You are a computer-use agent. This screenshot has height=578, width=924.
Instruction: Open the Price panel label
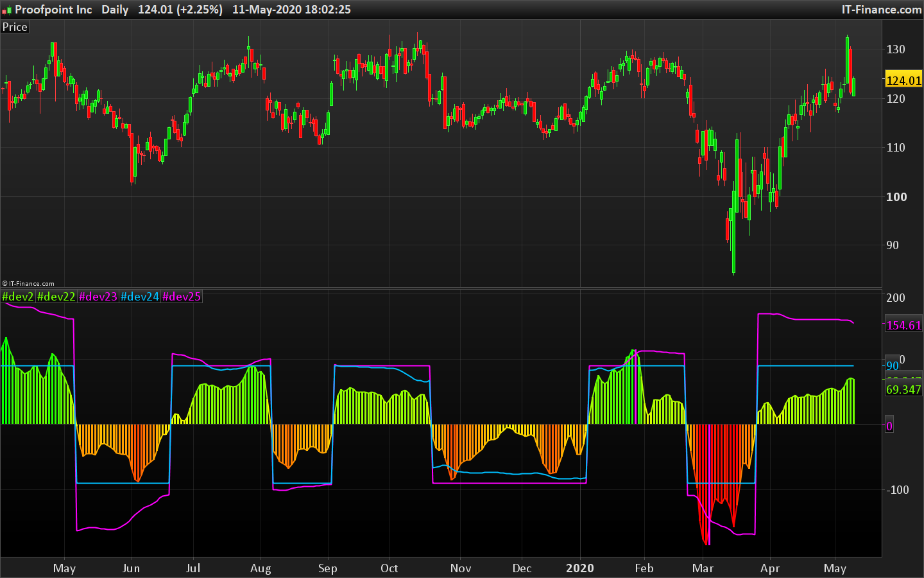15,27
